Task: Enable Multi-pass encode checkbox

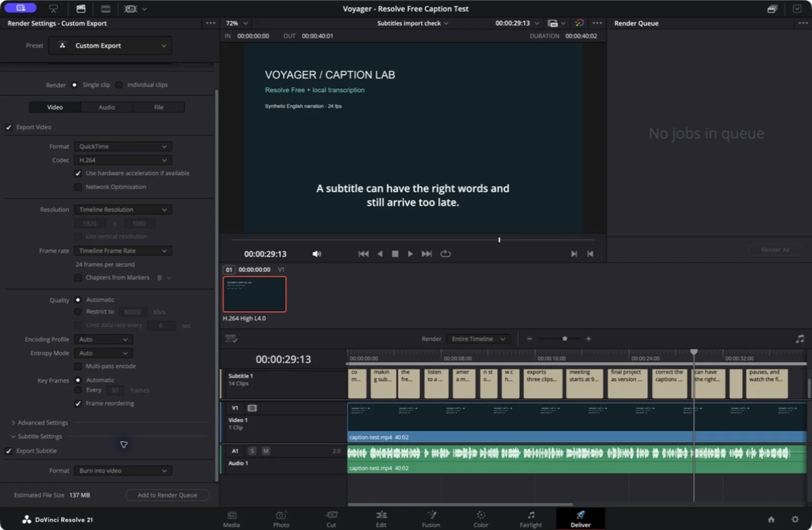Action: (x=78, y=366)
